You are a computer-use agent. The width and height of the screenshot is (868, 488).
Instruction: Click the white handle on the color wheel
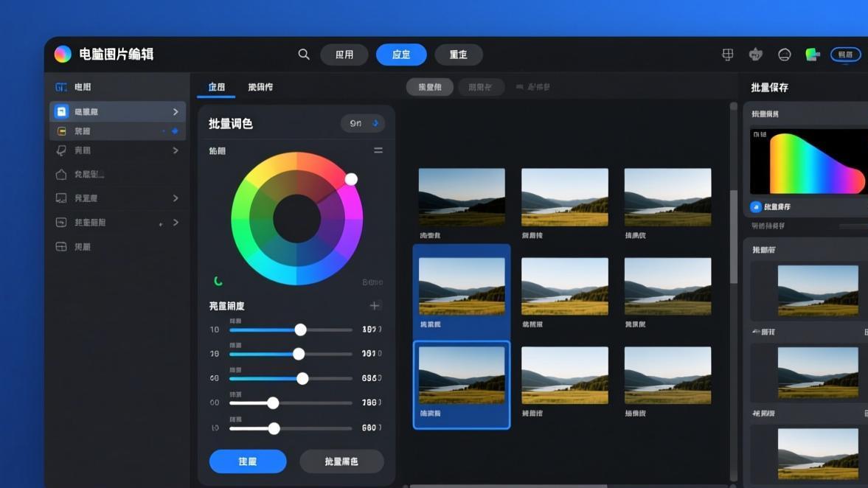point(351,178)
